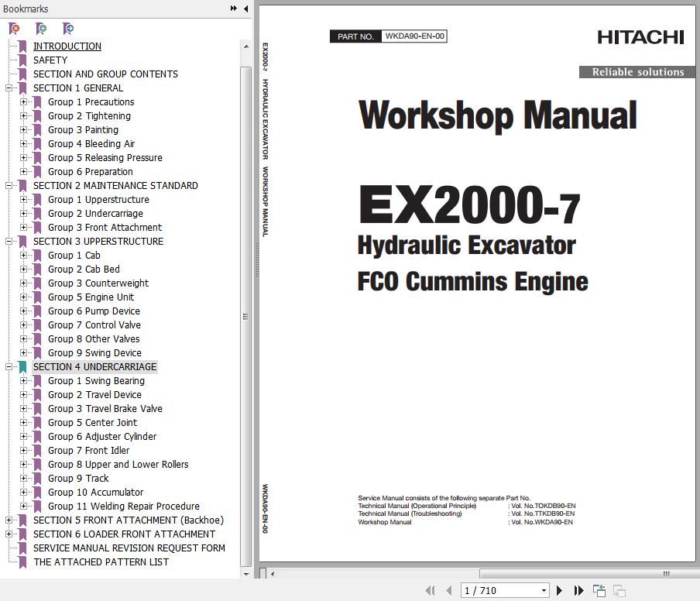Open the INTRODUCTION bookmark
This screenshot has height=601, width=700.
tap(67, 46)
